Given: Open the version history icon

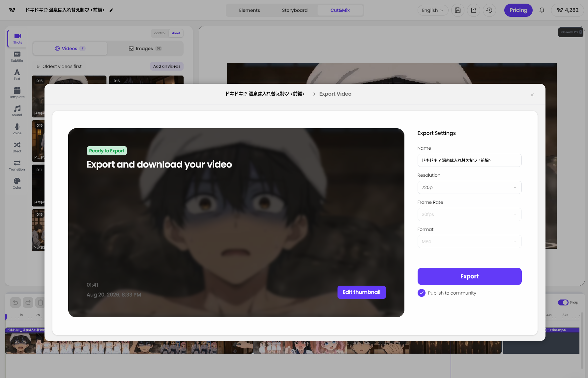Looking at the screenshot, I should click(x=489, y=10).
